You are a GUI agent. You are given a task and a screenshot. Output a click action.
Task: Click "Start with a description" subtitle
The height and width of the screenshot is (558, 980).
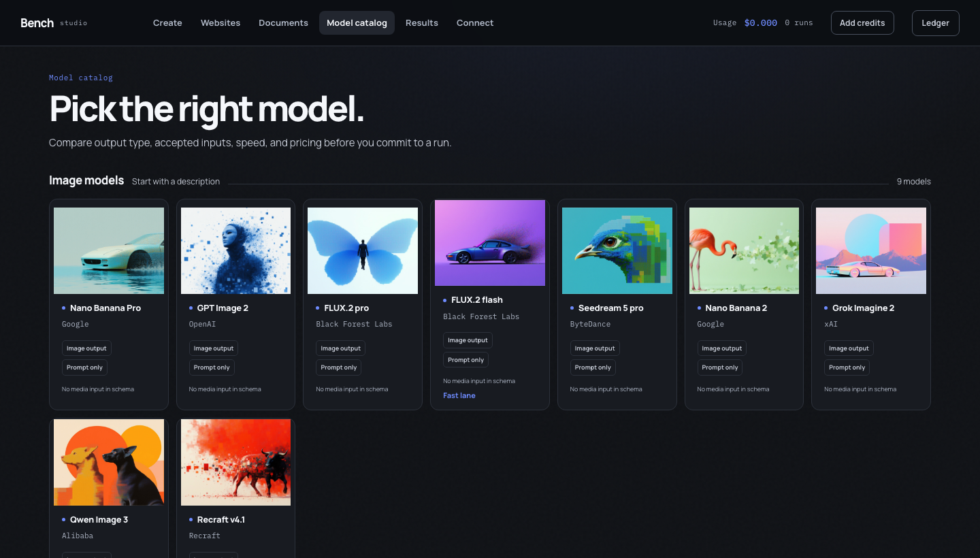point(176,182)
